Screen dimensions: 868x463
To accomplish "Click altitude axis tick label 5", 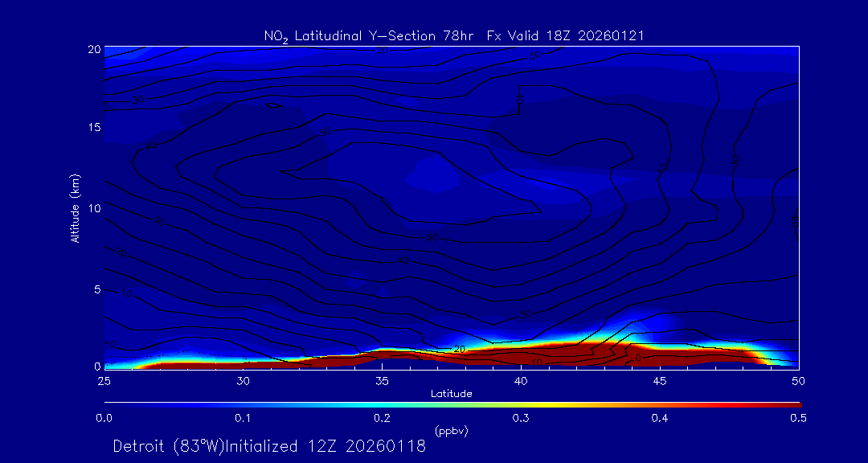I will click(x=96, y=288).
